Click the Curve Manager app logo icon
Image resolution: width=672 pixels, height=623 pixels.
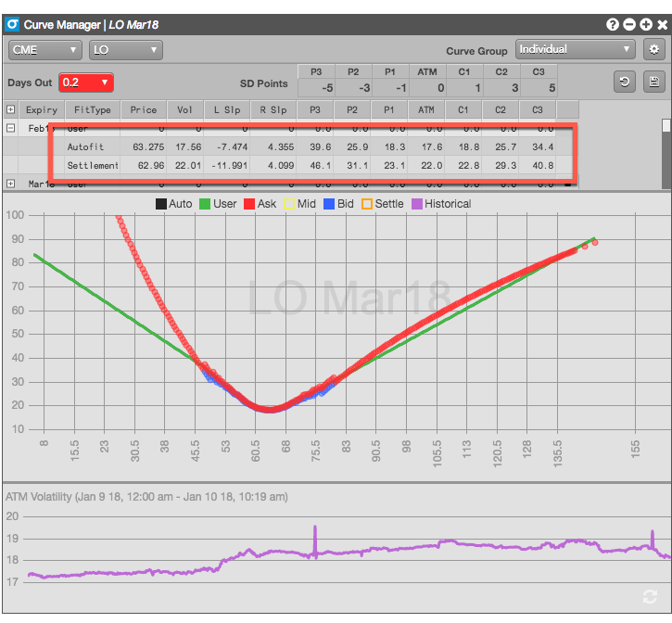[12, 24]
